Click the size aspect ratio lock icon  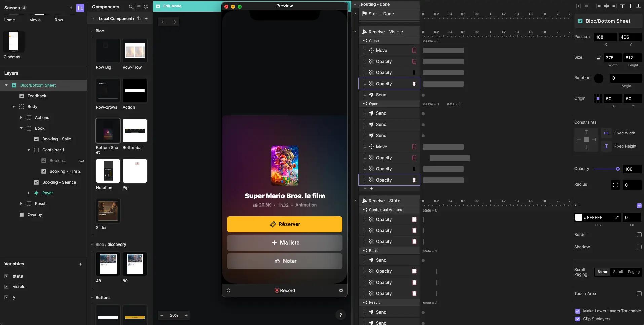coord(598,58)
